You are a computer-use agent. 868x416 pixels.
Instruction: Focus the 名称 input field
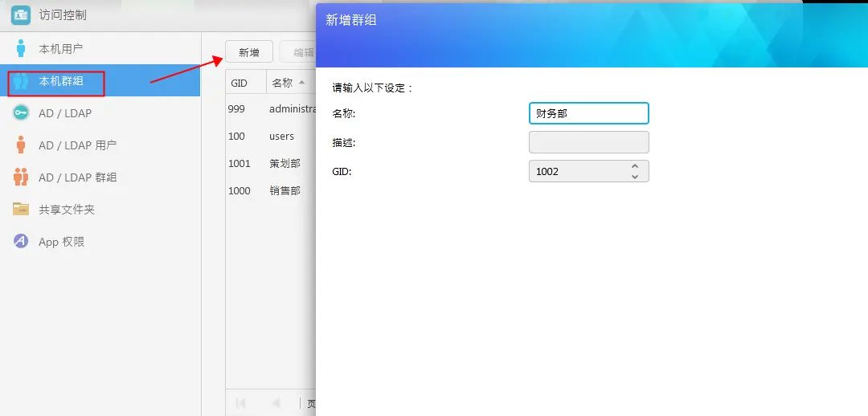pos(588,113)
